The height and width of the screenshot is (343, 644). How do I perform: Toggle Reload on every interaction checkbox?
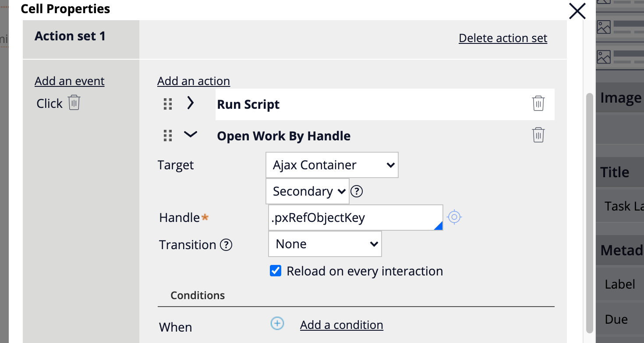point(276,271)
